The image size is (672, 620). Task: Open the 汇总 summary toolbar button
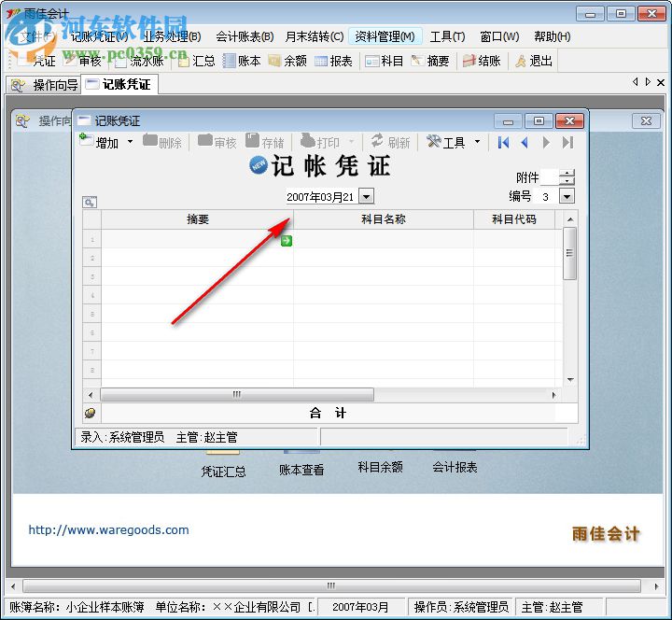(x=196, y=62)
